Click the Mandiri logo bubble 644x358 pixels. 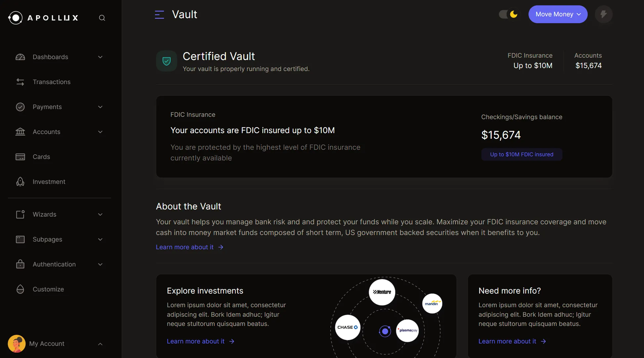tap(432, 304)
